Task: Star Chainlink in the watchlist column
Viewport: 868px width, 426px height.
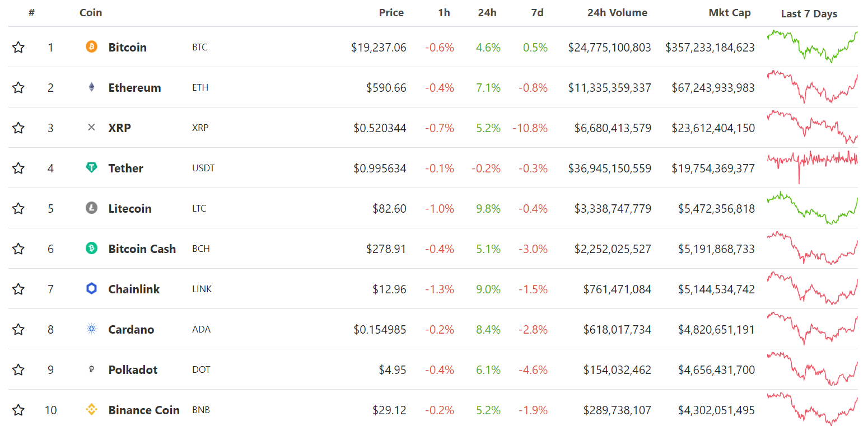Action: tap(18, 289)
